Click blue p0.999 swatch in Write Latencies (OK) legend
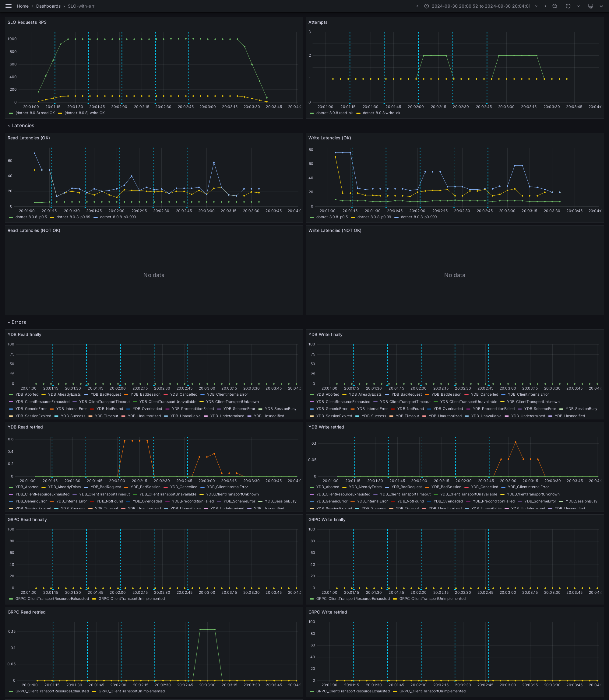The width and height of the screenshot is (609, 700). pos(396,217)
